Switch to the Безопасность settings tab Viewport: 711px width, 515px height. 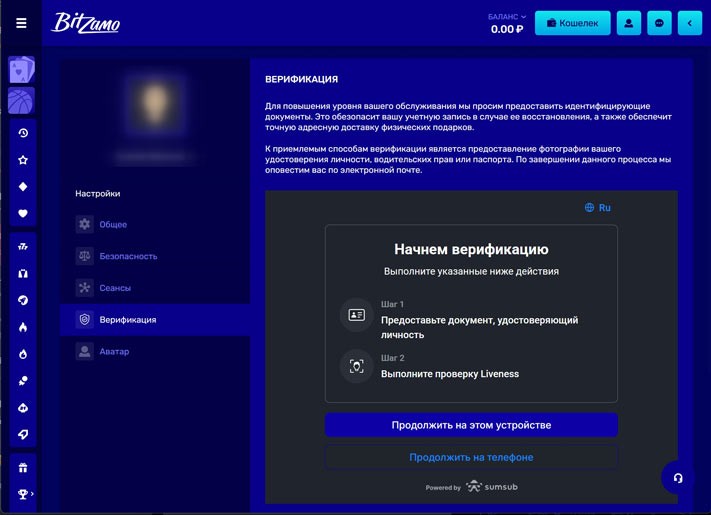tap(127, 256)
